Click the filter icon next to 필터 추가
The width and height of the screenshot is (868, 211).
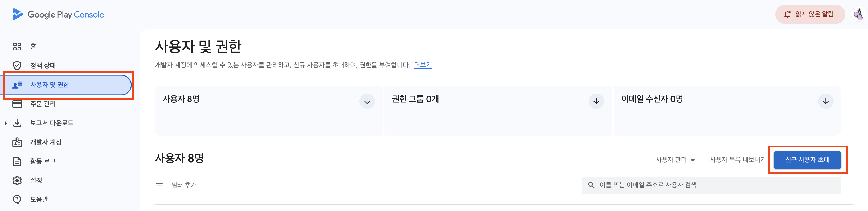coord(159,185)
